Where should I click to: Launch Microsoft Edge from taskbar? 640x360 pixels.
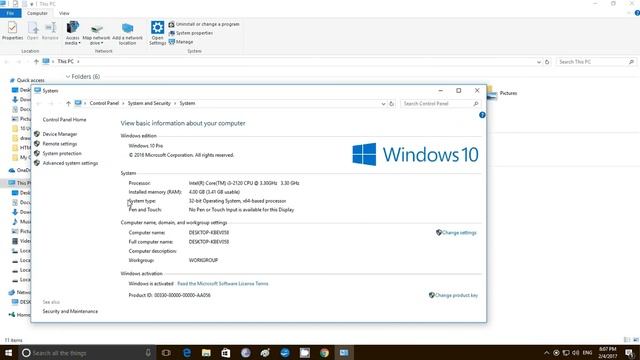pos(187,353)
